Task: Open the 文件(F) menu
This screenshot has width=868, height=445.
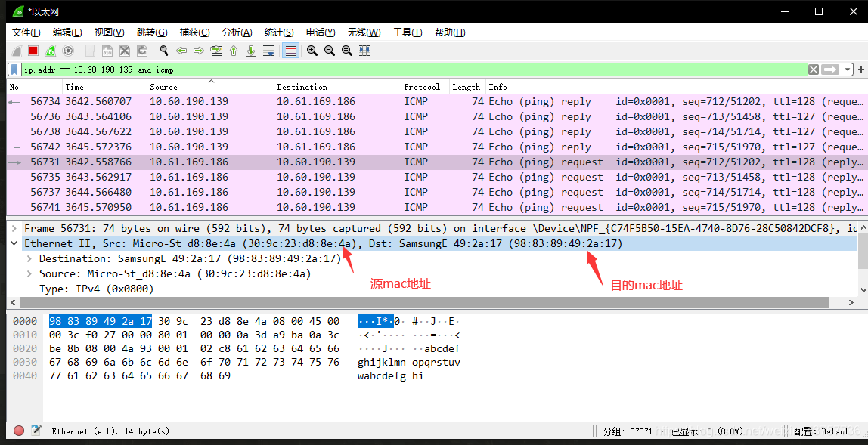Action: [x=26, y=32]
